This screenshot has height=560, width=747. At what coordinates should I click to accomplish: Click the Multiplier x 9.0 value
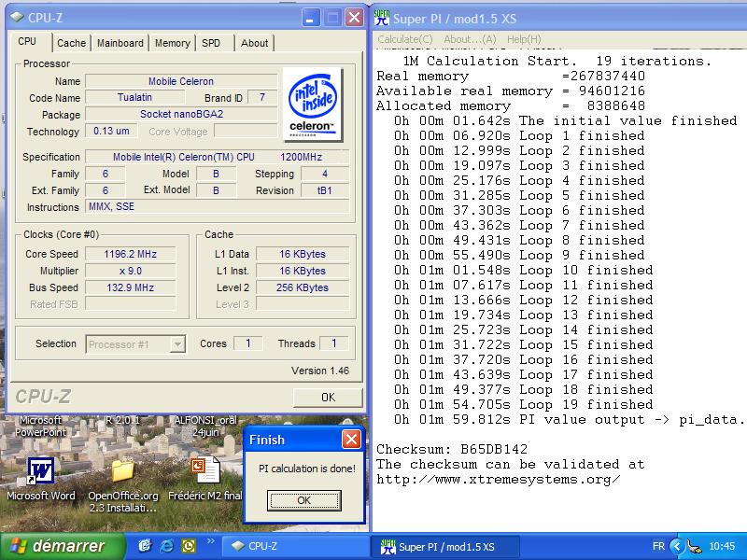[x=130, y=271]
